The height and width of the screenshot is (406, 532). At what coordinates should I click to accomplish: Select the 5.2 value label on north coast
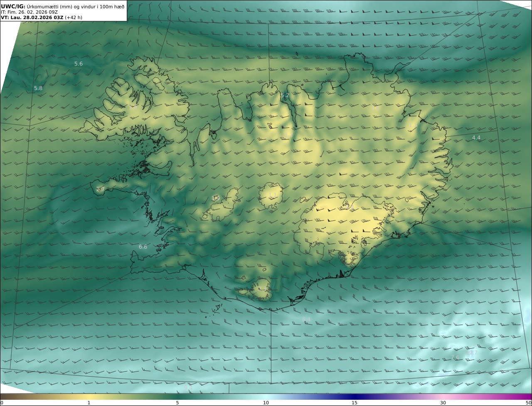click(x=285, y=95)
